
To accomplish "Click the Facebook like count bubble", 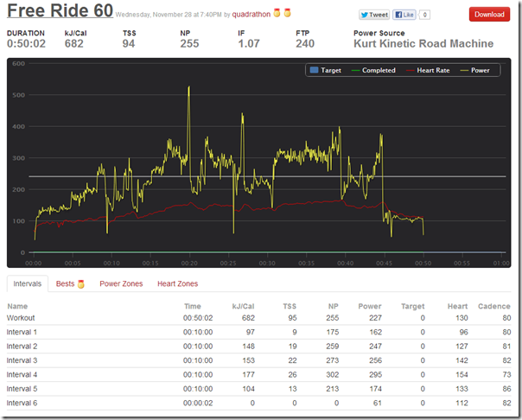I will click(x=427, y=16).
